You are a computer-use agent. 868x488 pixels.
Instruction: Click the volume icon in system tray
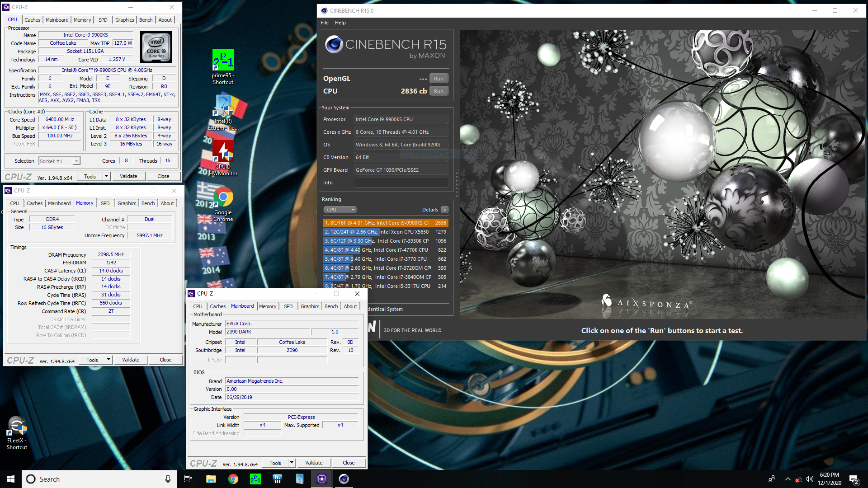coord(810,479)
